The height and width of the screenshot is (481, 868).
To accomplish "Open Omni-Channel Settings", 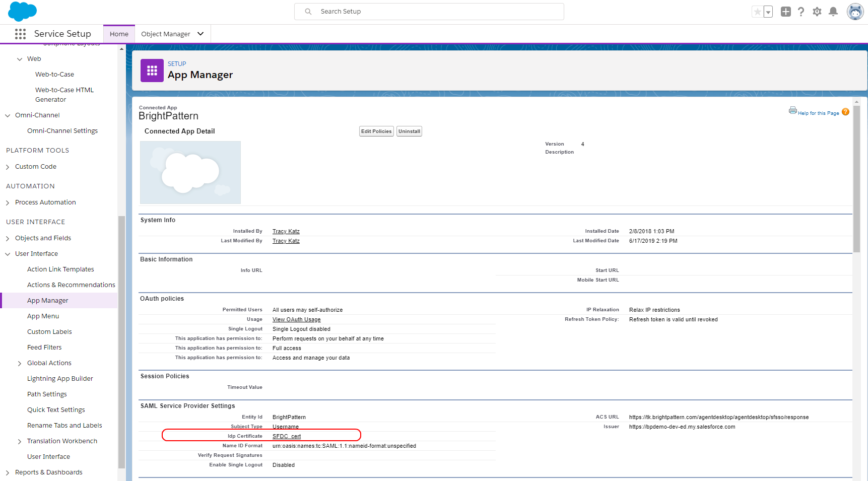I will pyautogui.click(x=62, y=130).
